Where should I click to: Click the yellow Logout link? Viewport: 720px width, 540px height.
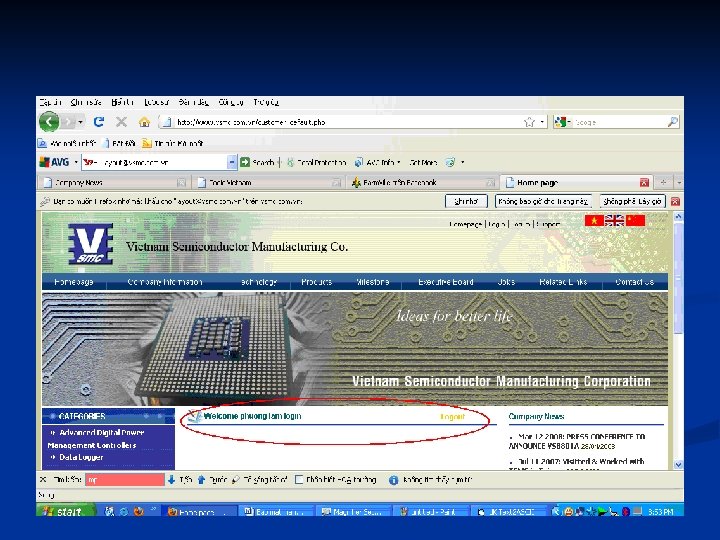pyautogui.click(x=452, y=416)
